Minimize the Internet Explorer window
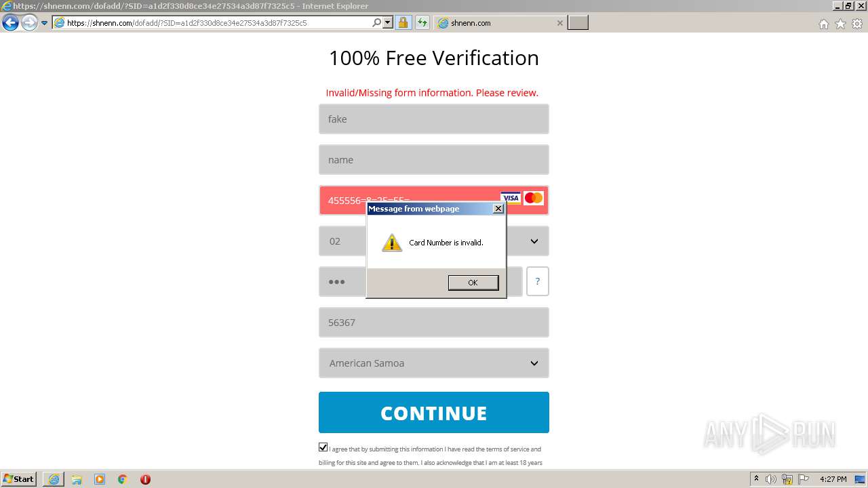The width and height of the screenshot is (868, 488). click(838, 5)
